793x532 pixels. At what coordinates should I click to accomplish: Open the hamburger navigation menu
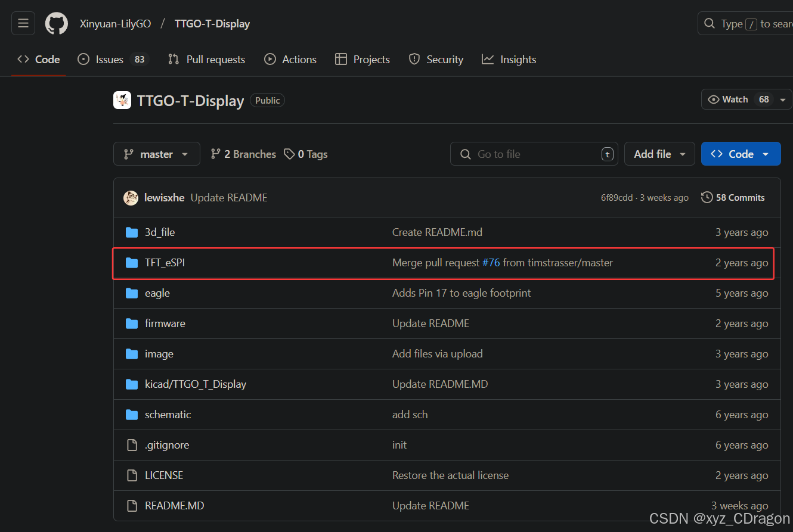tap(23, 24)
